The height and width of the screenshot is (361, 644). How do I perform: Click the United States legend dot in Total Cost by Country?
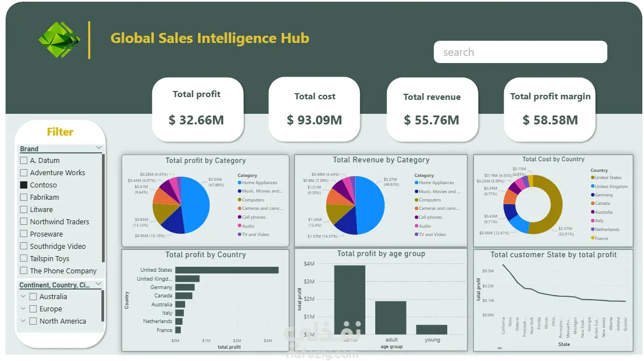click(593, 177)
